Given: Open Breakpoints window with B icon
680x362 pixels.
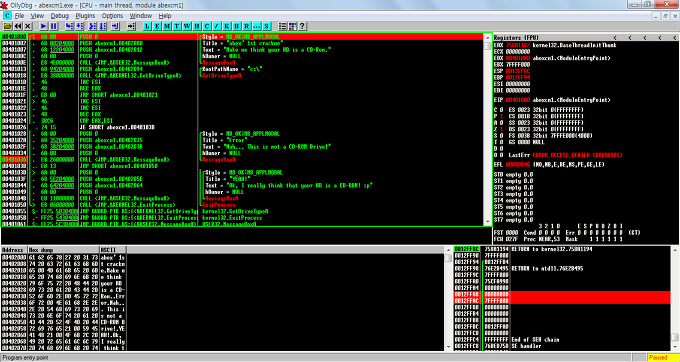Looking at the screenshot, I should click(x=237, y=26).
